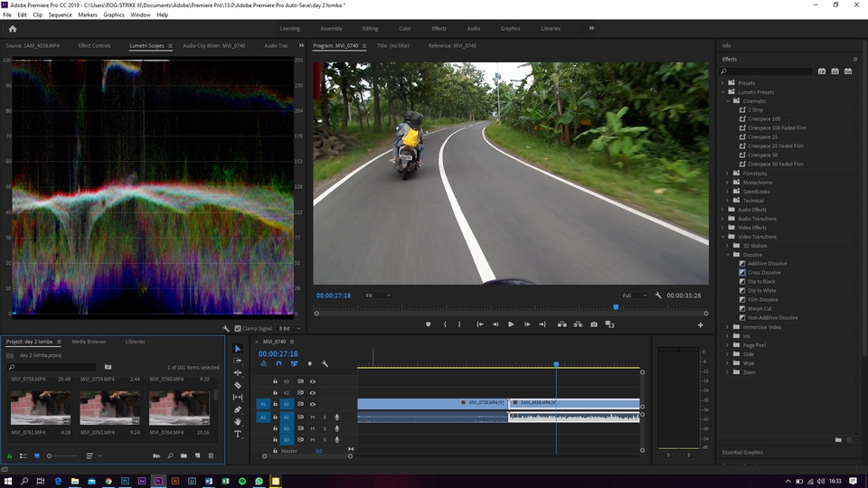868x488 pixels.
Task: Select the Razor tool in the timeline toolbar
Action: [x=238, y=385]
